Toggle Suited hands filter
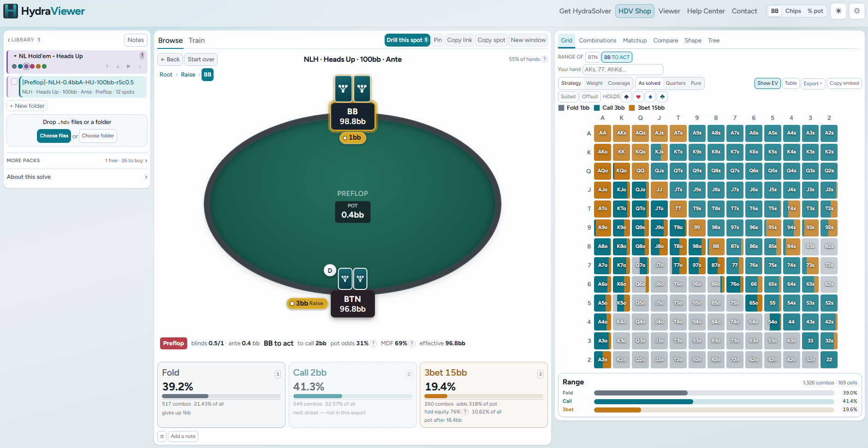Viewport: 868px width, 448px height. (568, 97)
